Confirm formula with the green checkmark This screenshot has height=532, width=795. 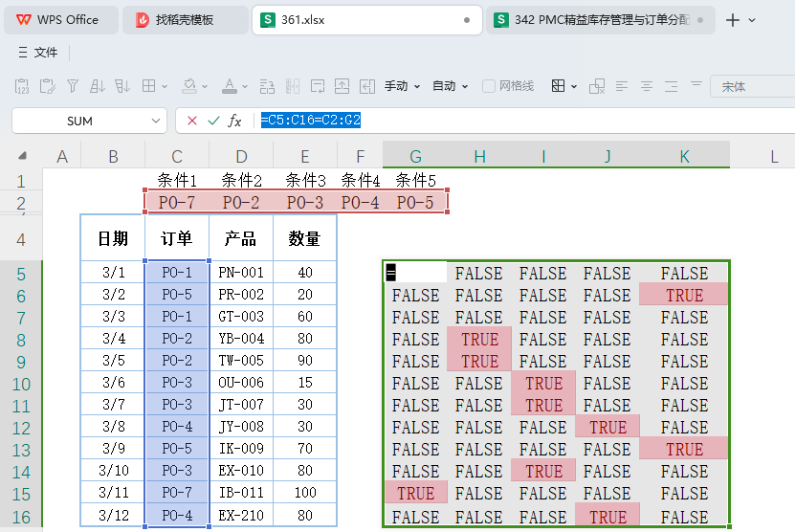pyautogui.click(x=213, y=121)
